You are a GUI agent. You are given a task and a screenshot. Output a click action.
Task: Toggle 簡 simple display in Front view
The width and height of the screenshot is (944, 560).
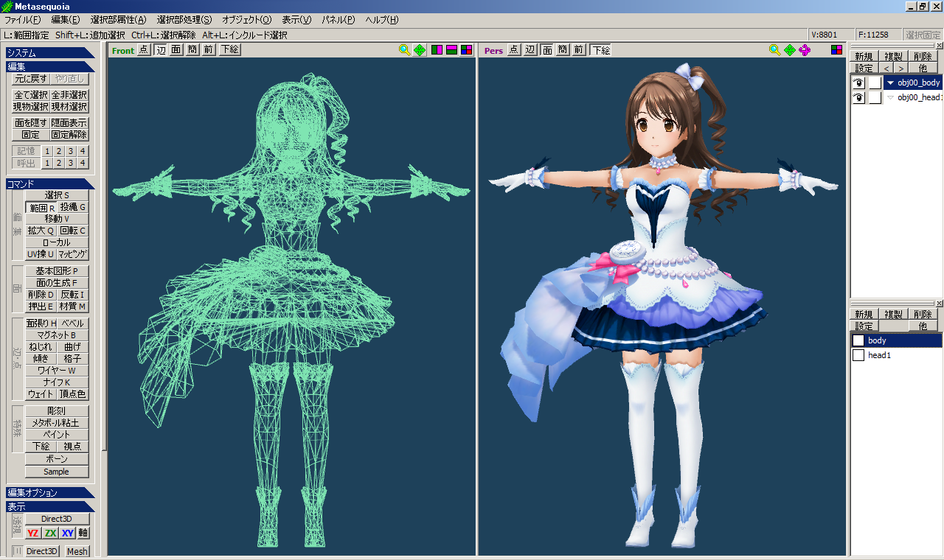pyautogui.click(x=192, y=50)
